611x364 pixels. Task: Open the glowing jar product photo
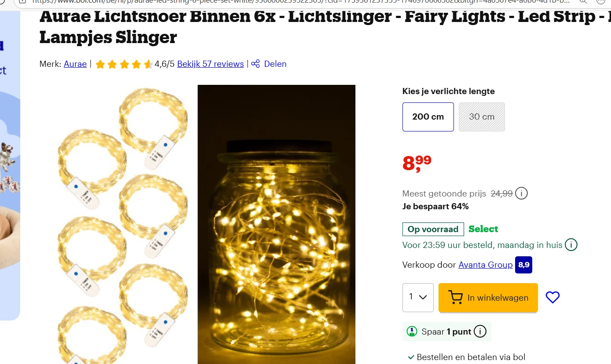coord(276,224)
